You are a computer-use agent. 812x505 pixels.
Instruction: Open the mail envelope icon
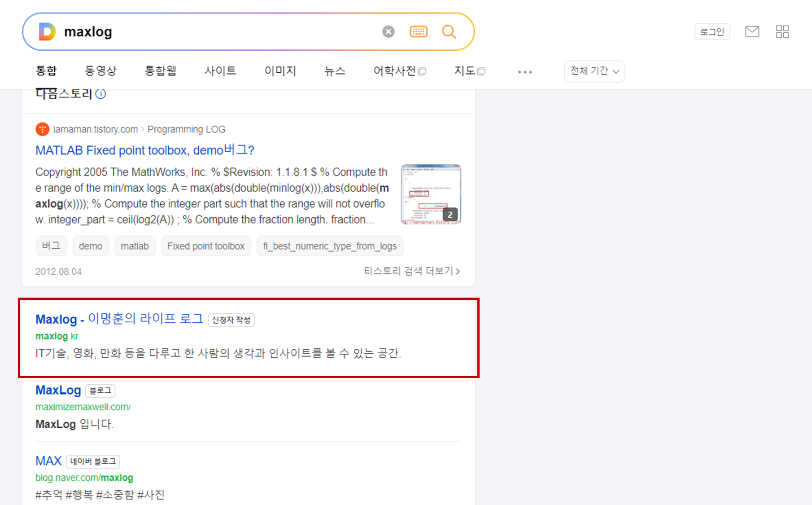pyautogui.click(x=752, y=31)
